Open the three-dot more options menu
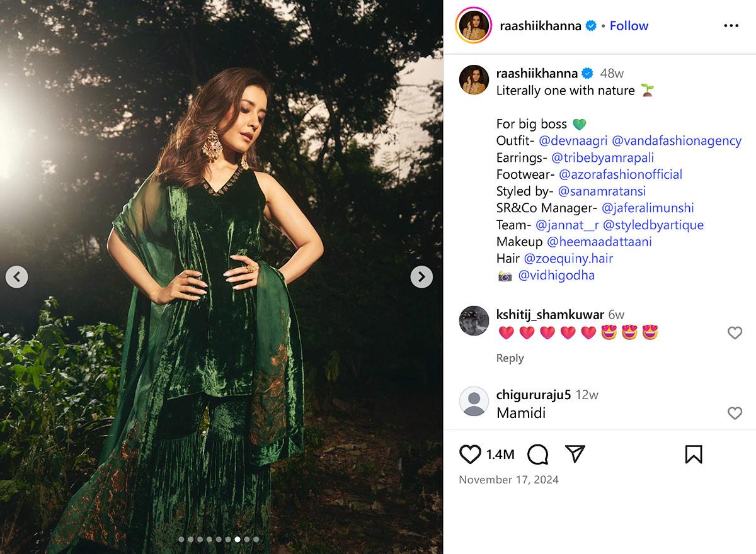The image size is (756, 554). click(x=731, y=26)
